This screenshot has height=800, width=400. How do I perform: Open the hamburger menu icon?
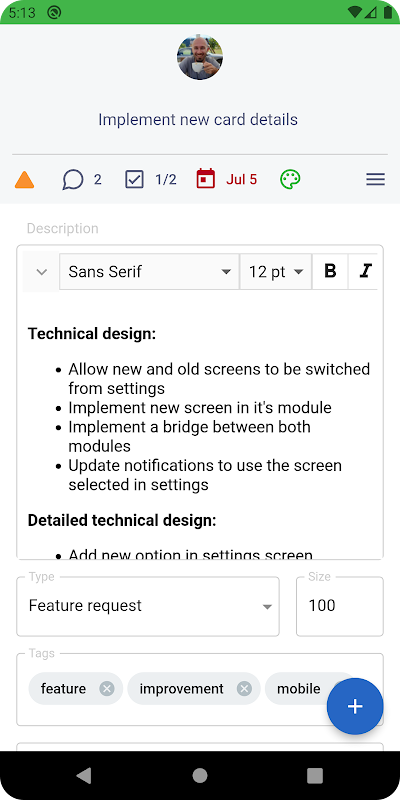pos(376,180)
